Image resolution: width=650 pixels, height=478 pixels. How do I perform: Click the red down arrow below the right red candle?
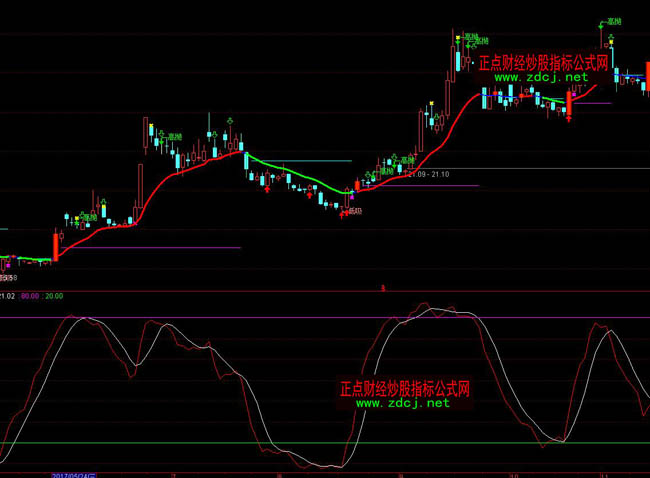[569, 119]
